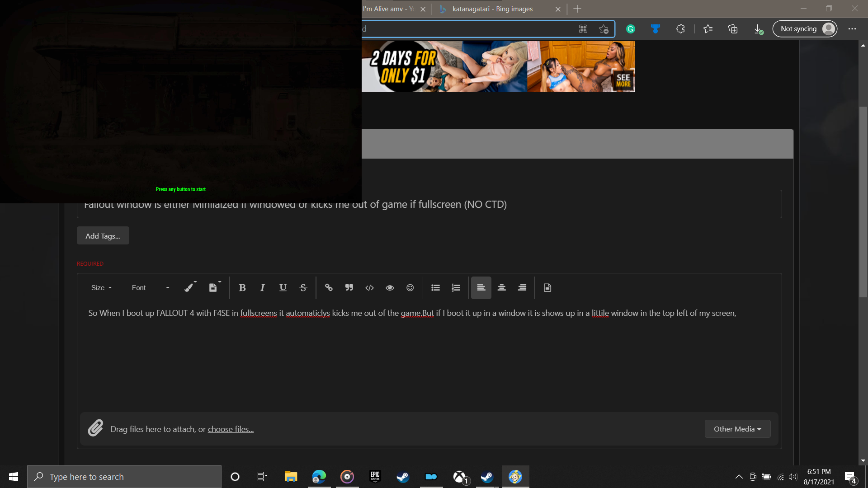Open File Explorer from the taskbar

[291, 477]
